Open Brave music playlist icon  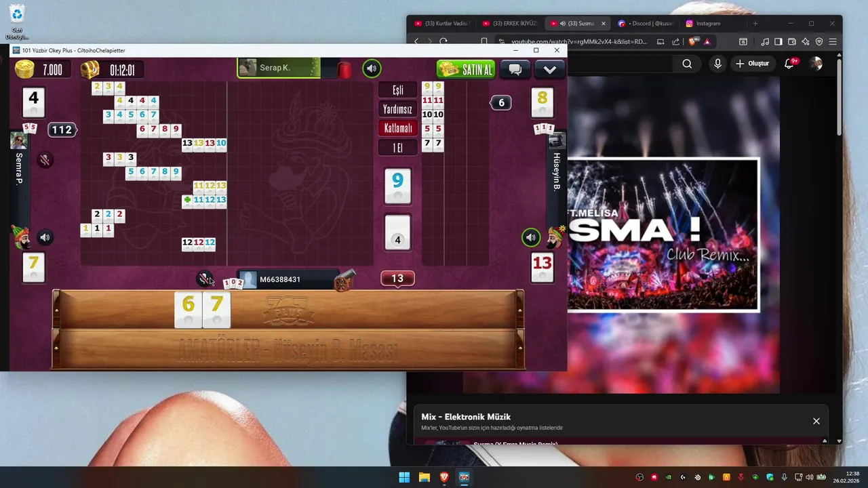tap(765, 41)
